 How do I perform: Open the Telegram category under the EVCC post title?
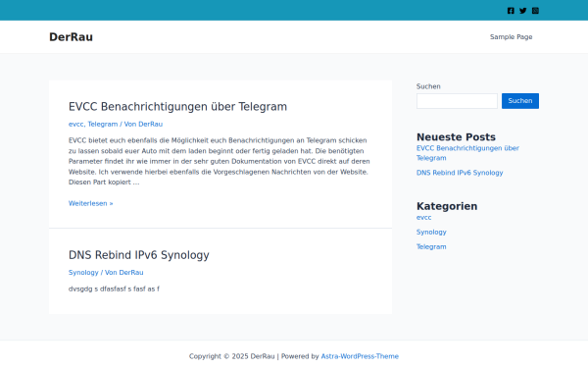point(103,124)
